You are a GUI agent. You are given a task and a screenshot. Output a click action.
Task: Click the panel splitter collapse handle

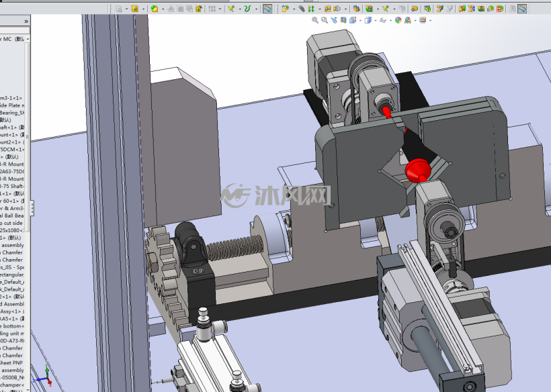coord(32,208)
